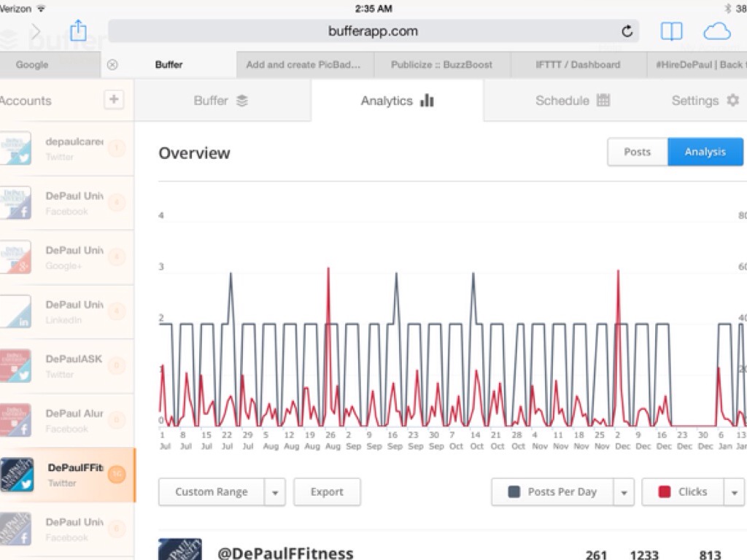The height and width of the screenshot is (560, 747).
Task: Expand the Custom Range dropdown arrow
Action: 275,492
